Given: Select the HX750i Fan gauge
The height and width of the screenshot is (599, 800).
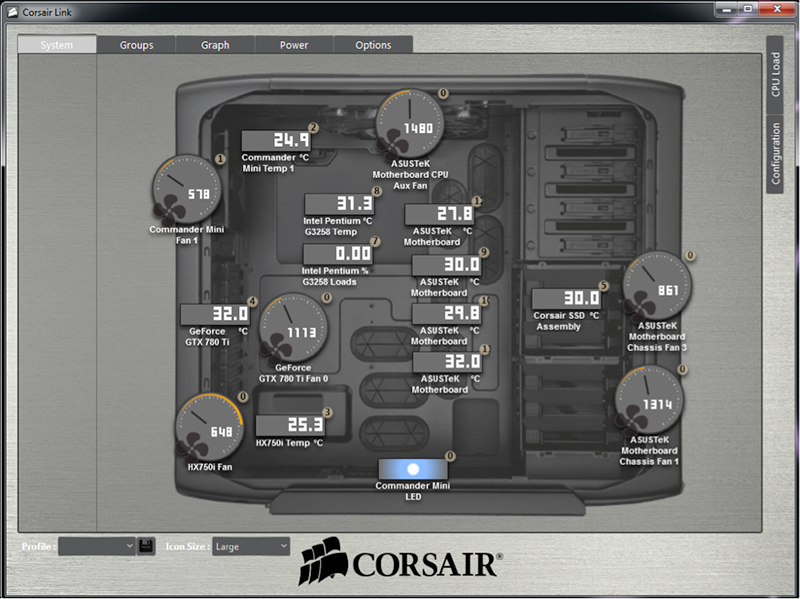Looking at the screenshot, I should (210, 428).
